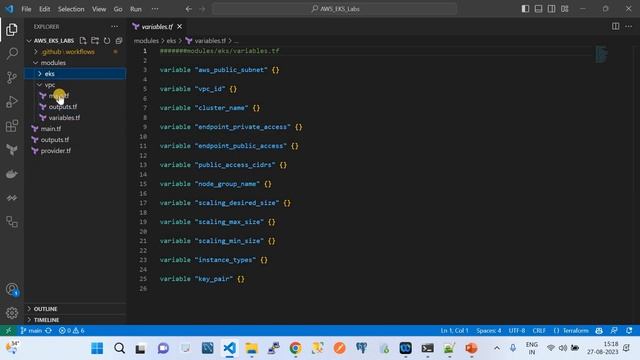Viewport: 640px width, 360px height.
Task: Click the editor minimap preview
Action: (601, 54)
